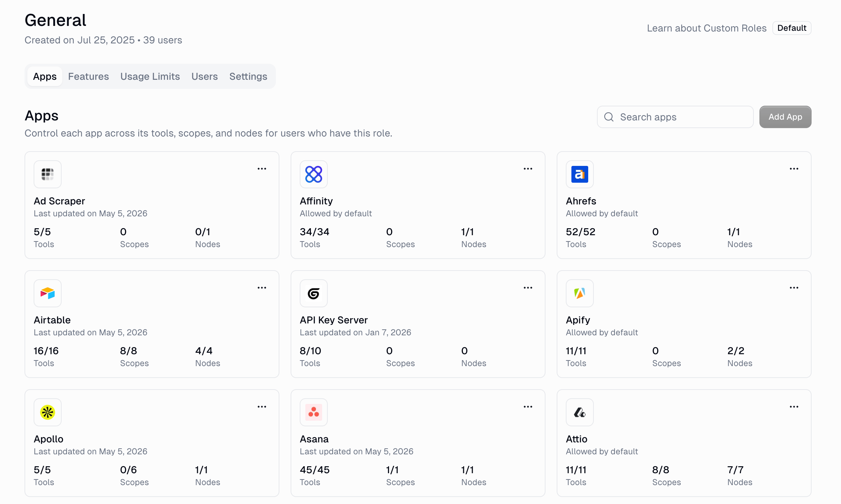Click the magnifier icon in search box
841x504 pixels.
[x=609, y=117]
